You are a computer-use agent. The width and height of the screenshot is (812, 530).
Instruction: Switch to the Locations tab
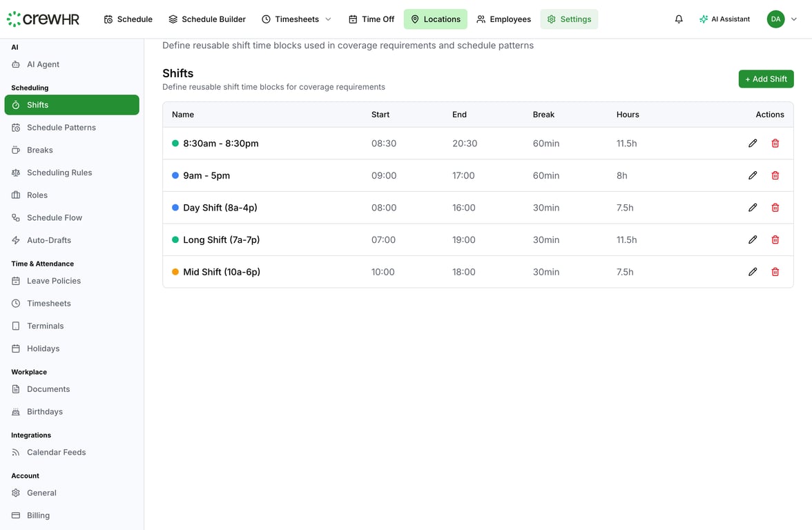[x=435, y=19]
